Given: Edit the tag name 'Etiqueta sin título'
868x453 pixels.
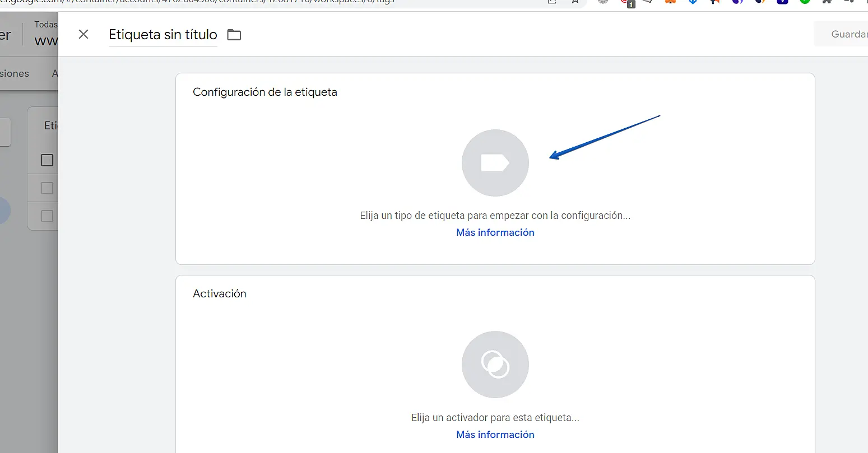Looking at the screenshot, I should [163, 35].
